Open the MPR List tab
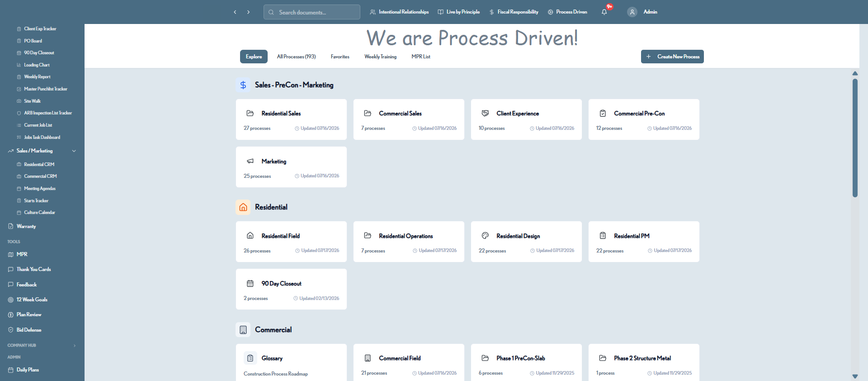 pos(420,57)
